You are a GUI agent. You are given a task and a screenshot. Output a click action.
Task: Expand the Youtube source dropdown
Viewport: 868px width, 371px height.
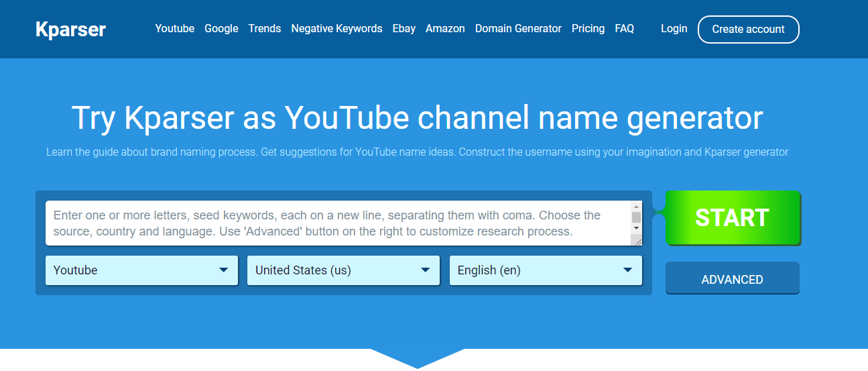tap(141, 270)
